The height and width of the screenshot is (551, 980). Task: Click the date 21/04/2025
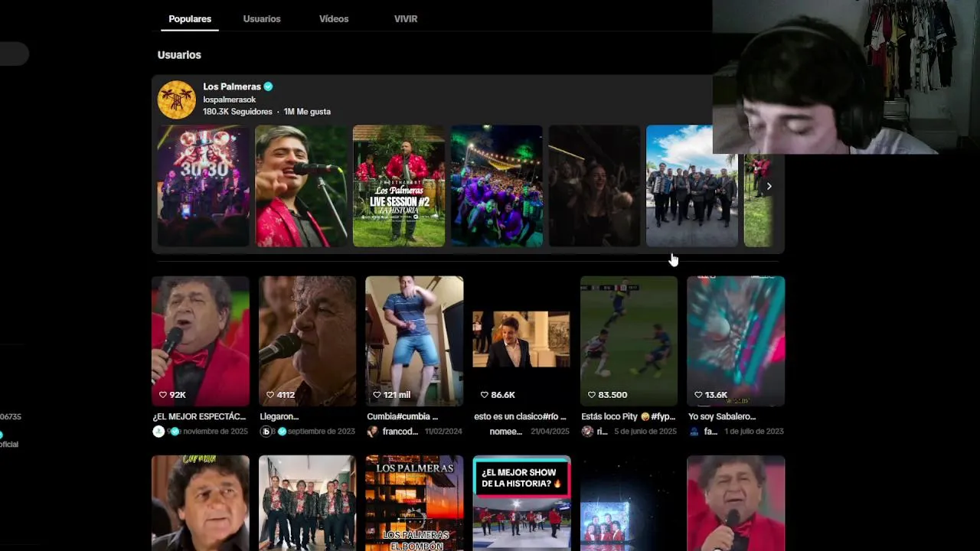coord(548,432)
